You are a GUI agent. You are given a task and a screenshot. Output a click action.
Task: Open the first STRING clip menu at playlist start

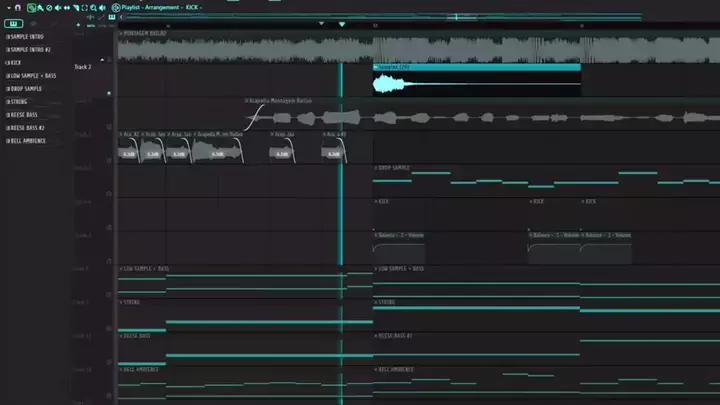click(x=121, y=302)
